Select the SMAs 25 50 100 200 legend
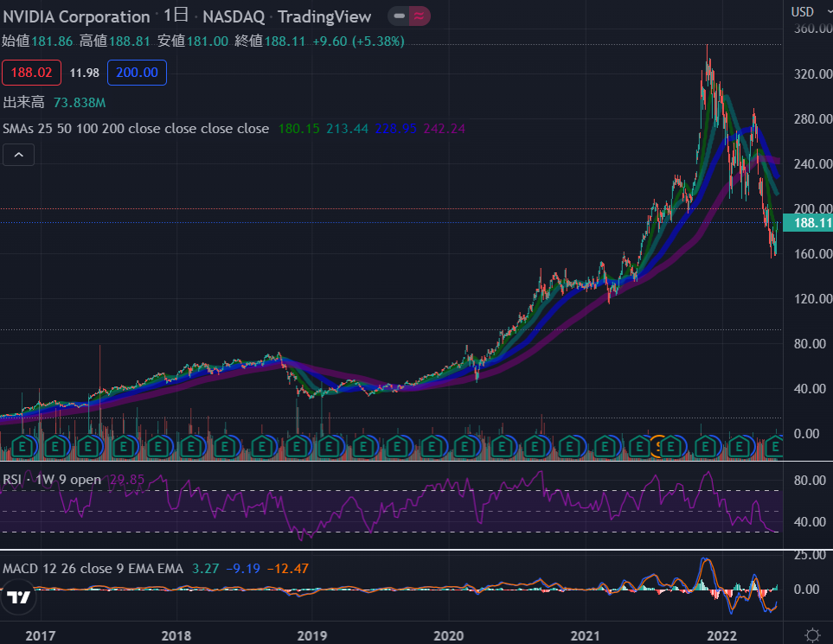833x644 pixels. pyautogui.click(x=136, y=129)
